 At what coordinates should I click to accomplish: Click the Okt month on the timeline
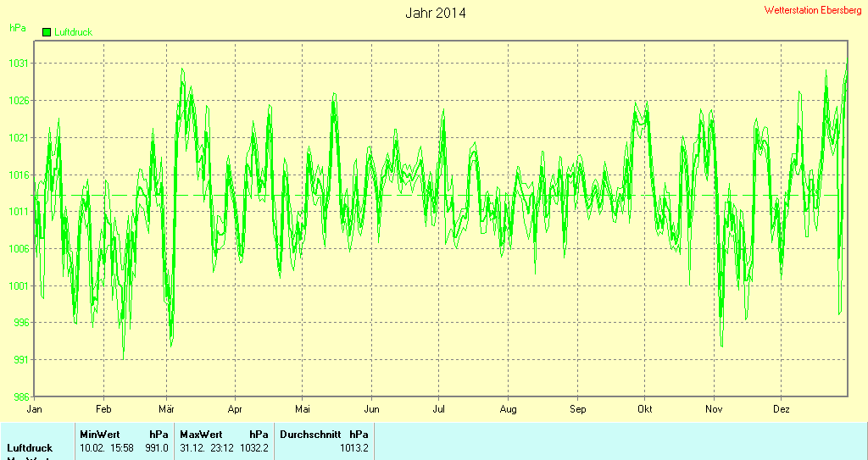click(645, 409)
